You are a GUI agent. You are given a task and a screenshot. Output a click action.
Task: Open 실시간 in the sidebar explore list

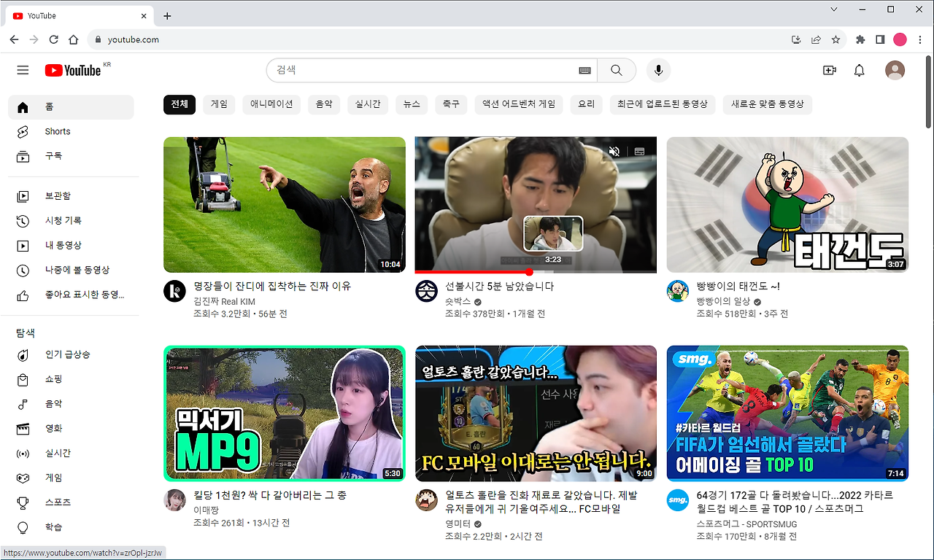tap(71, 454)
